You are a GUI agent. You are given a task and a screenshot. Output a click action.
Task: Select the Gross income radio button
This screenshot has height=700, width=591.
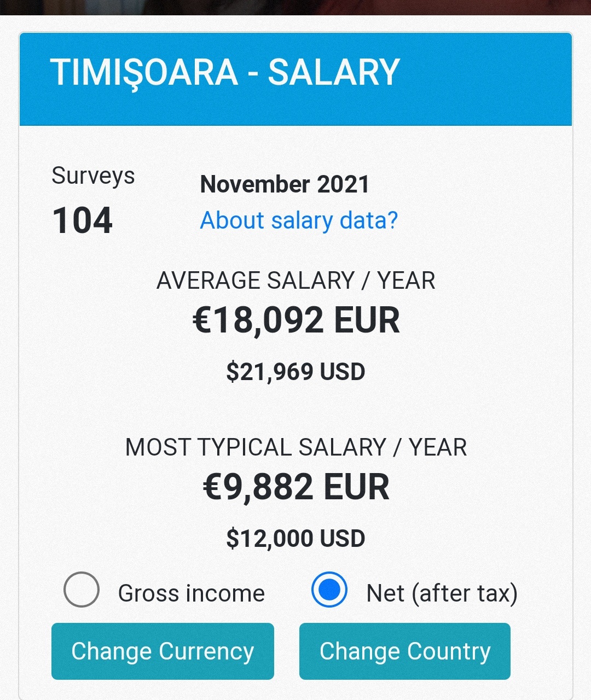82,590
